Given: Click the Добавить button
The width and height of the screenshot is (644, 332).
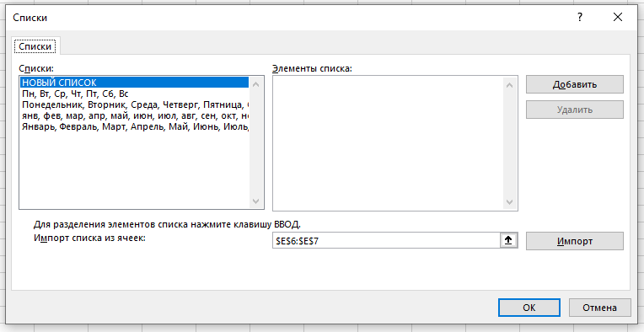Looking at the screenshot, I should pyautogui.click(x=575, y=84).
